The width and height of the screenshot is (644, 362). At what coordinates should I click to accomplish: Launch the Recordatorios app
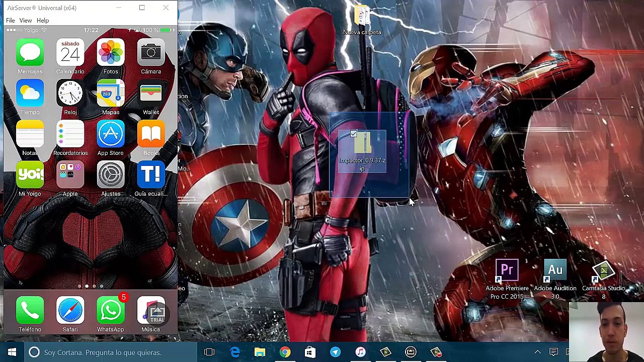(70, 134)
